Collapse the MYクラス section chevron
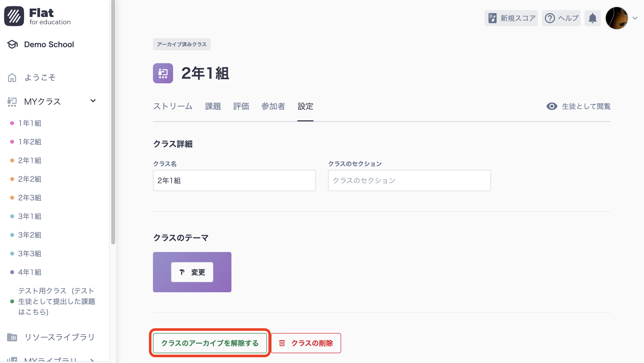 coord(93,101)
